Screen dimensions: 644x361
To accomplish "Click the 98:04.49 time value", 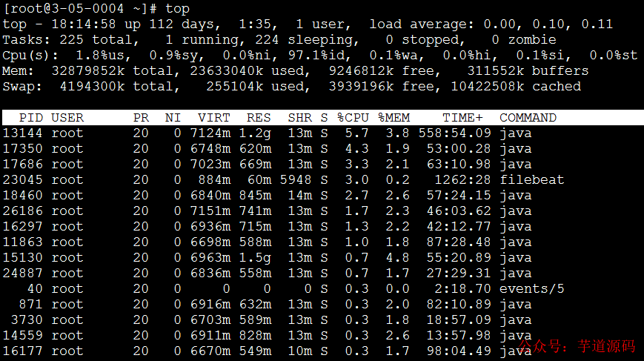I will pyautogui.click(x=459, y=351).
